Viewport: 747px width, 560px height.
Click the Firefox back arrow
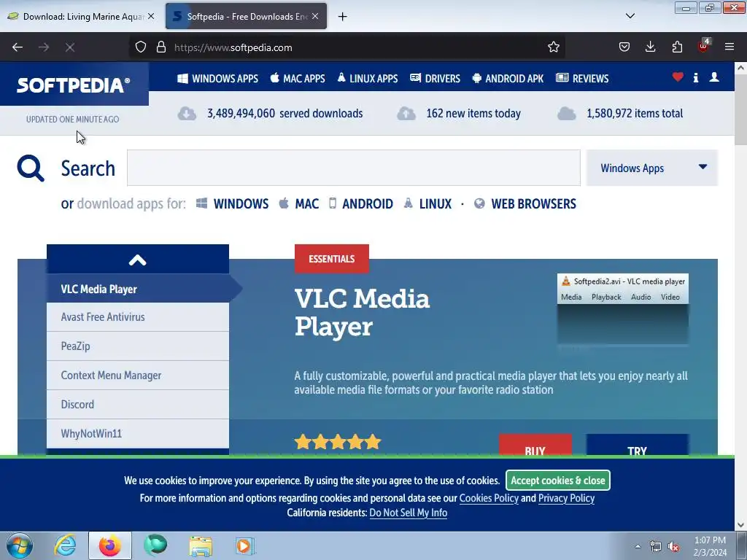18,47
